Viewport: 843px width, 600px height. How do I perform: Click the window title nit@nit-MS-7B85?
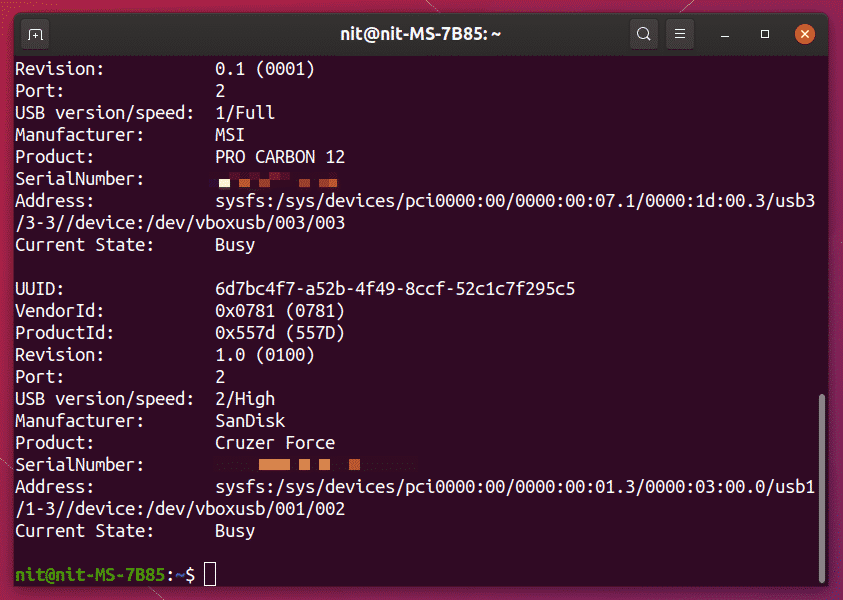pyautogui.click(x=420, y=34)
